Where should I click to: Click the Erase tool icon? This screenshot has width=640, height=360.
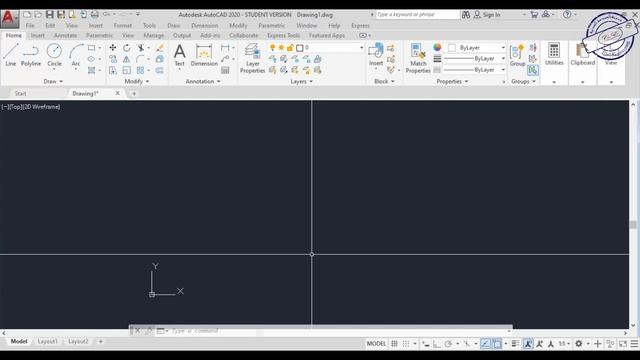click(x=160, y=48)
